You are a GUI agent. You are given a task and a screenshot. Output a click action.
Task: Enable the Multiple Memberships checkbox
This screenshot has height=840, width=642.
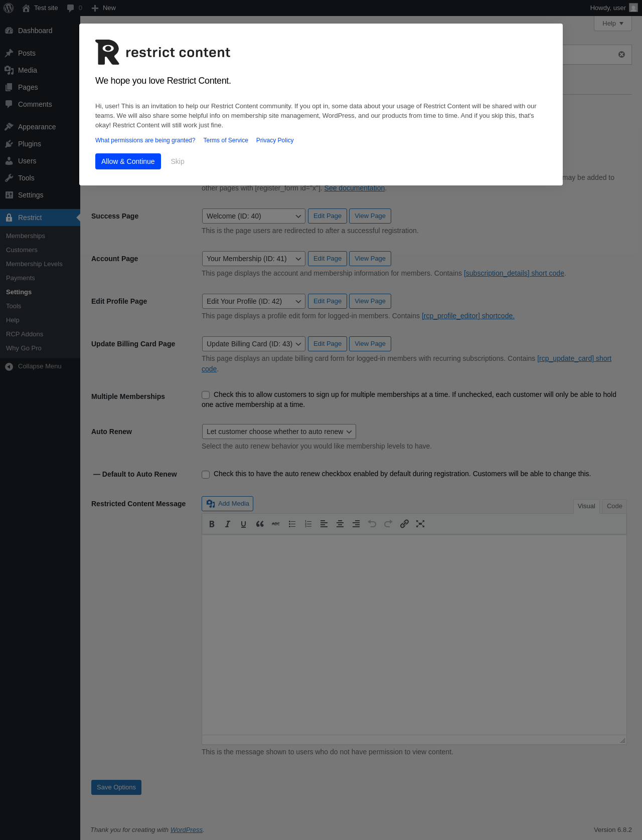click(x=206, y=395)
